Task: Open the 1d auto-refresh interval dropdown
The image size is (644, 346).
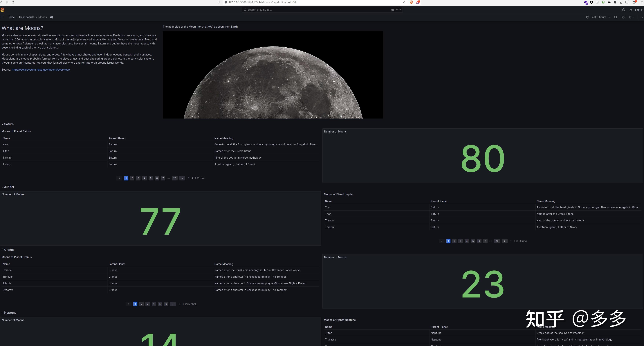Action: click(x=631, y=17)
